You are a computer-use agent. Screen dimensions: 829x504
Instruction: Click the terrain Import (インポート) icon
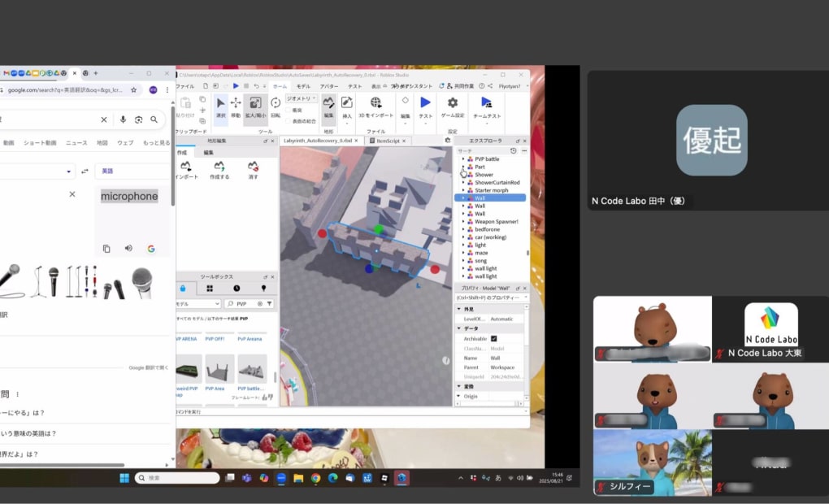(x=185, y=168)
